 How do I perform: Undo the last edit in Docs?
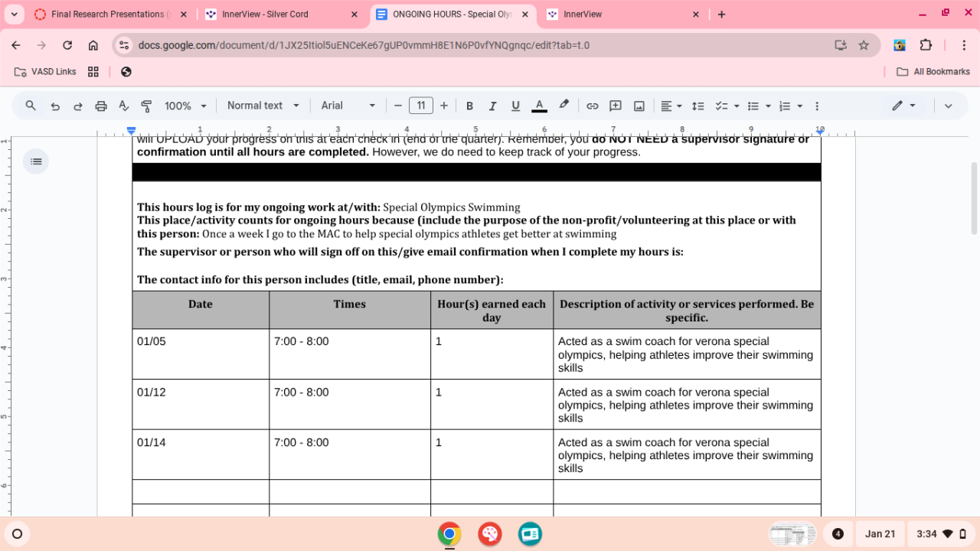click(55, 106)
